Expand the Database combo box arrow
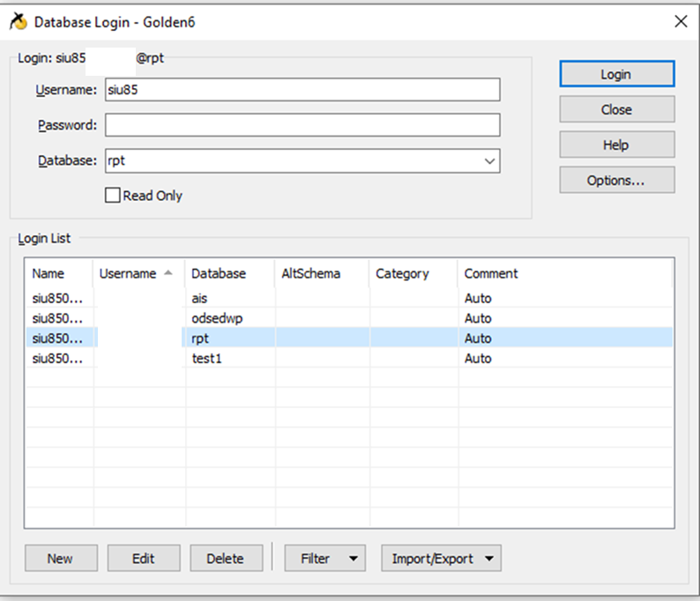 click(489, 161)
